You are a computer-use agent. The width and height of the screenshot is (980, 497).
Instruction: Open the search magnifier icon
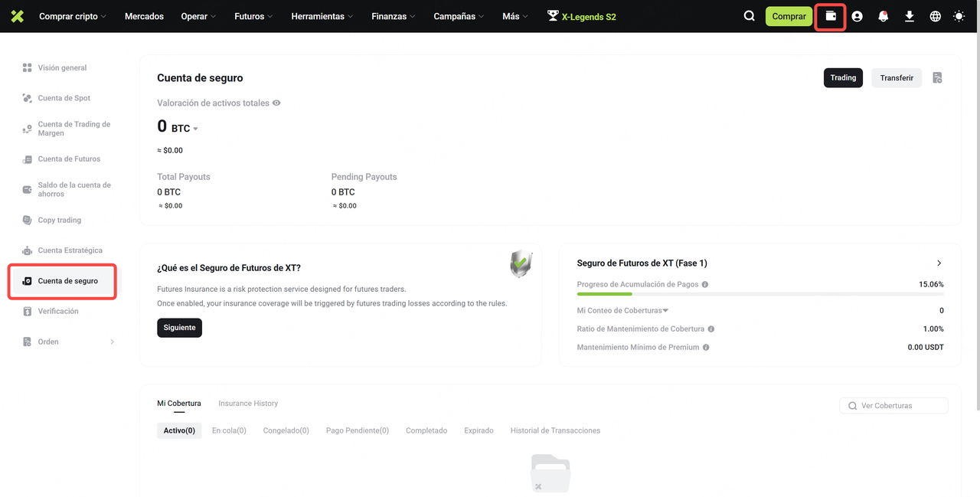(750, 16)
